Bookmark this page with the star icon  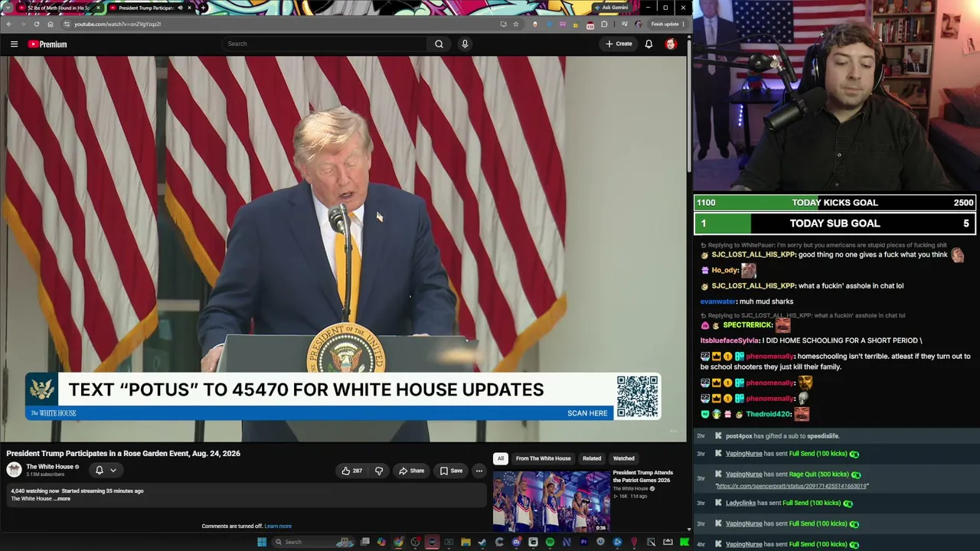(516, 24)
